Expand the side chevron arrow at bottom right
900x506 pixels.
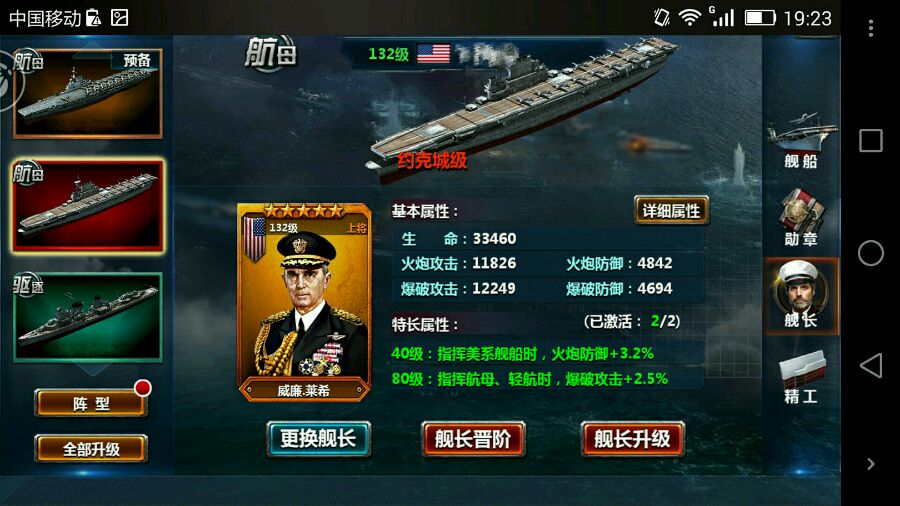(871, 464)
